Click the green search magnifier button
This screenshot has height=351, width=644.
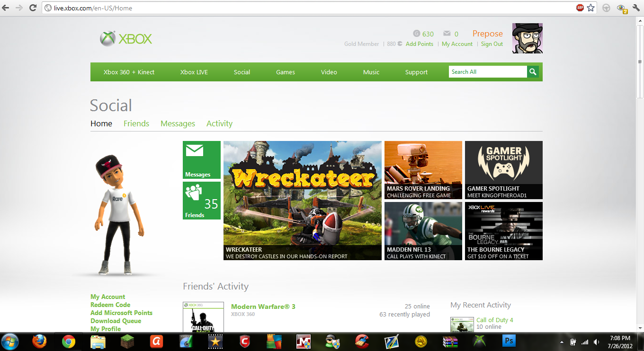tap(533, 72)
